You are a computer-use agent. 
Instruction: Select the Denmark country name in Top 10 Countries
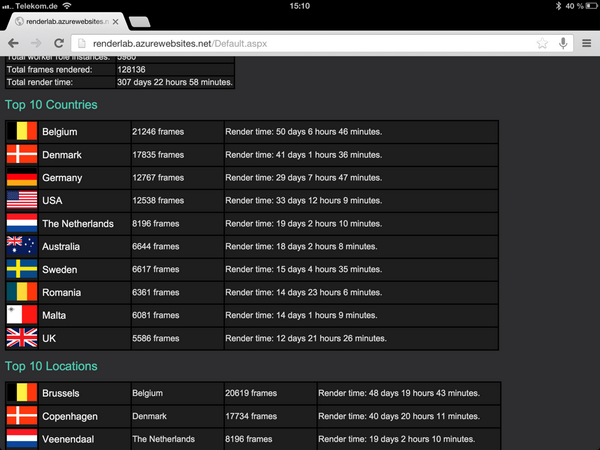click(x=85, y=155)
